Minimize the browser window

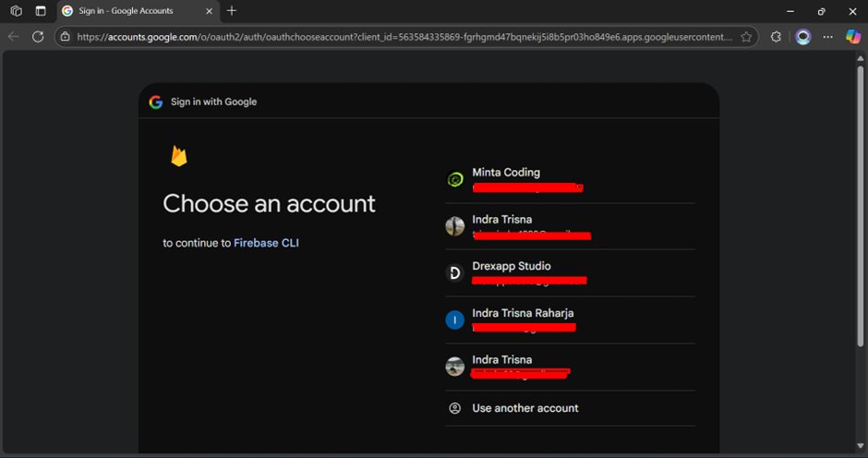790,11
